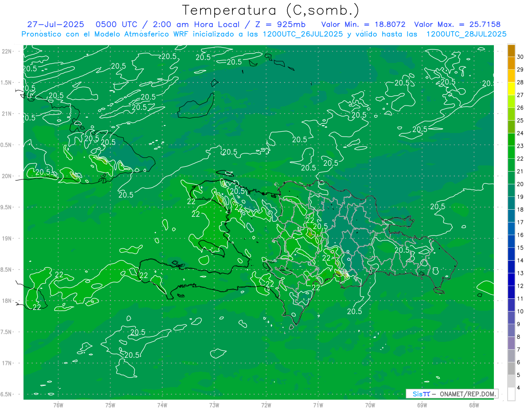
Task: Pick the dark orange swatch between 29 and 30
Action: coord(511,63)
